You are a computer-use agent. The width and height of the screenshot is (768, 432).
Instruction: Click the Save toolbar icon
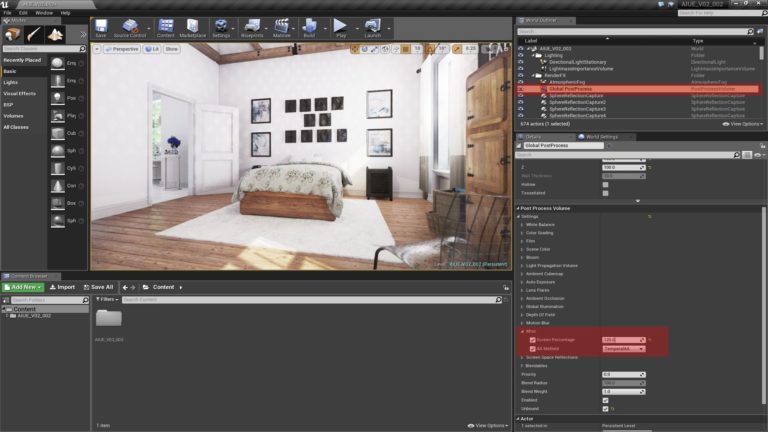pyautogui.click(x=101, y=28)
